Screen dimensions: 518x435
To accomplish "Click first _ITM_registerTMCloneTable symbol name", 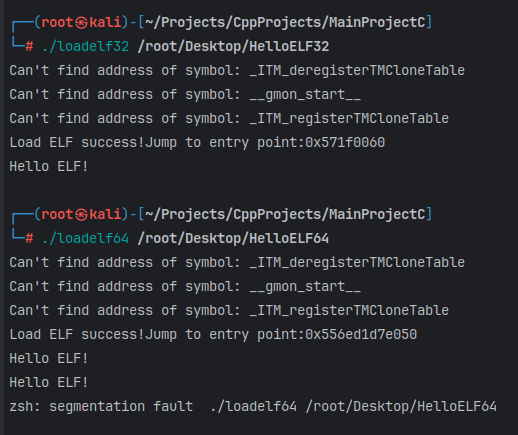I will click(349, 119).
